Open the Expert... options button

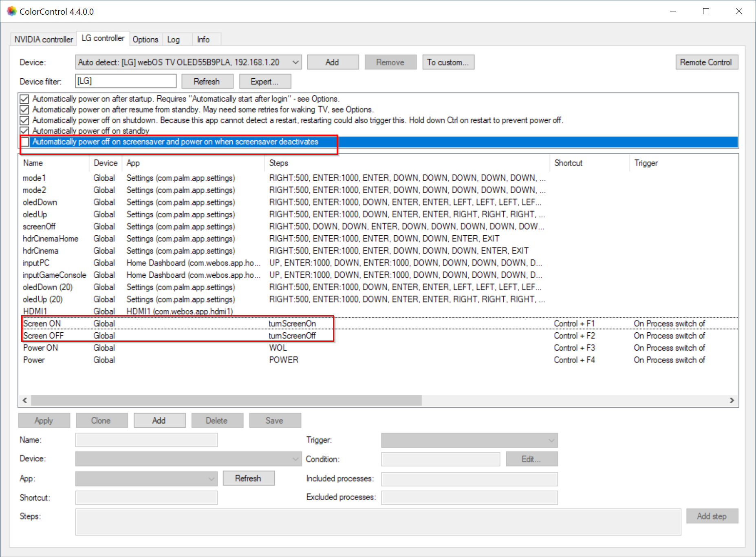click(x=265, y=81)
